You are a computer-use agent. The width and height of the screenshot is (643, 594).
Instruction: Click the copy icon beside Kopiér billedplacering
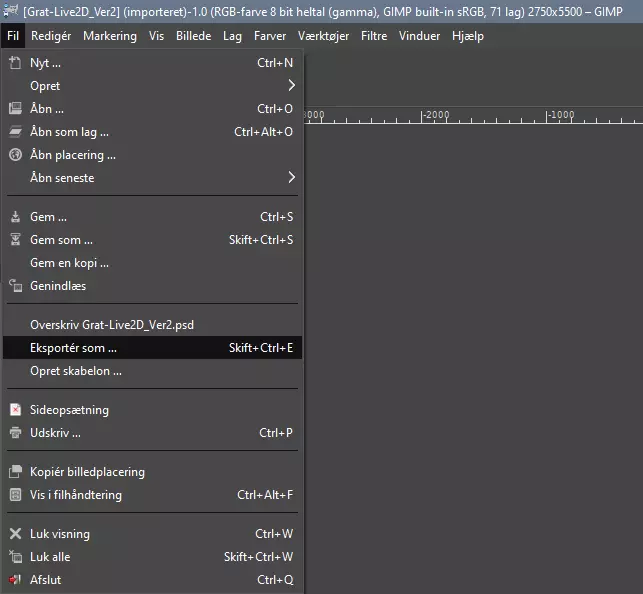15,471
